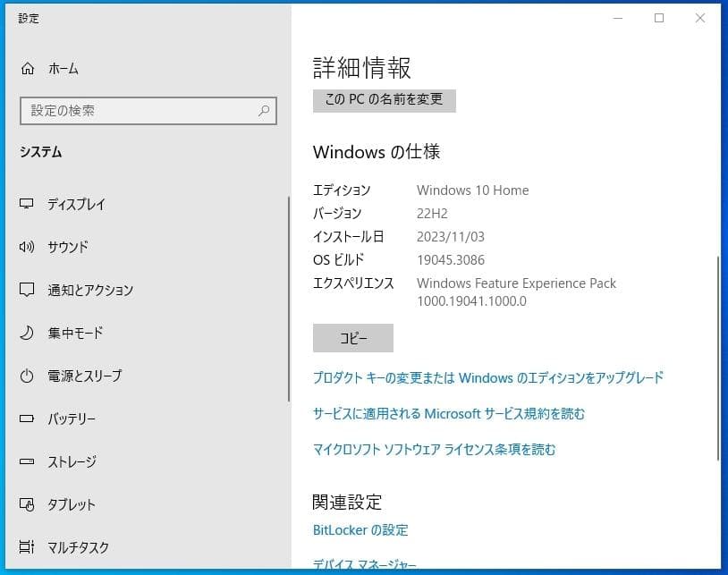Minimize the 設定 window
Image resolution: width=728 pixels, height=575 pixels.
(618, 18)
